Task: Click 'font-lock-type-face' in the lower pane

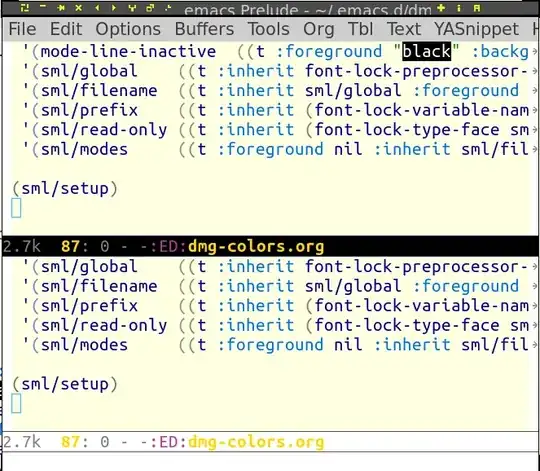Action: point(407,326)
